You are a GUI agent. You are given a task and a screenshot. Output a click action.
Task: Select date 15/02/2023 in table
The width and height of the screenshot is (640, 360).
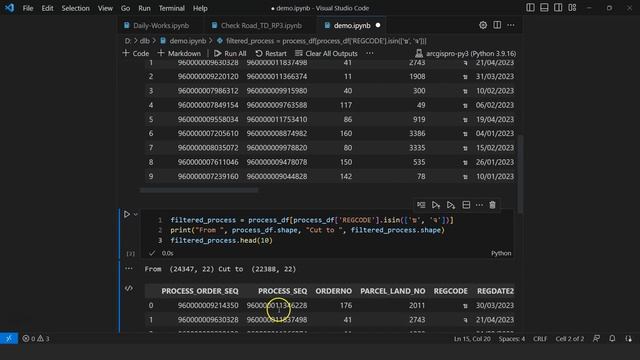495,148
